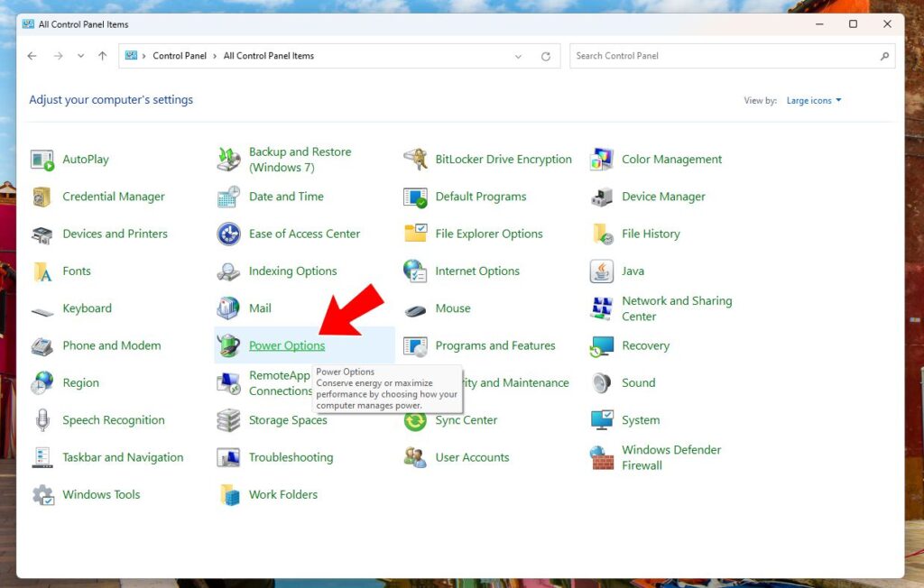Click the Search Control Panel field
Screen dimensions: 924x588
[733, 56]
